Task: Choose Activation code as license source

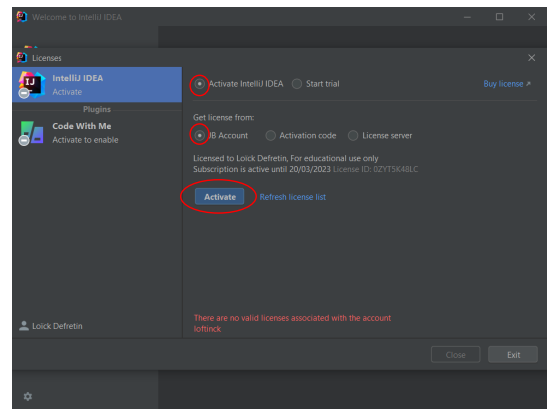Action: pyautogui.click(x=270, y=136)
